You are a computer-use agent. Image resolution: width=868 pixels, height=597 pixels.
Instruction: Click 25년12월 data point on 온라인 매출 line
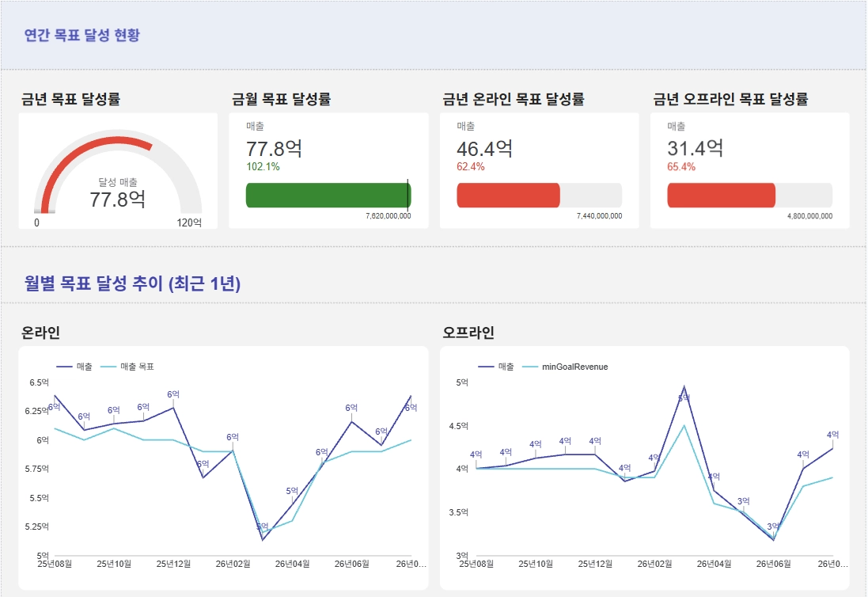click(174, 408)
